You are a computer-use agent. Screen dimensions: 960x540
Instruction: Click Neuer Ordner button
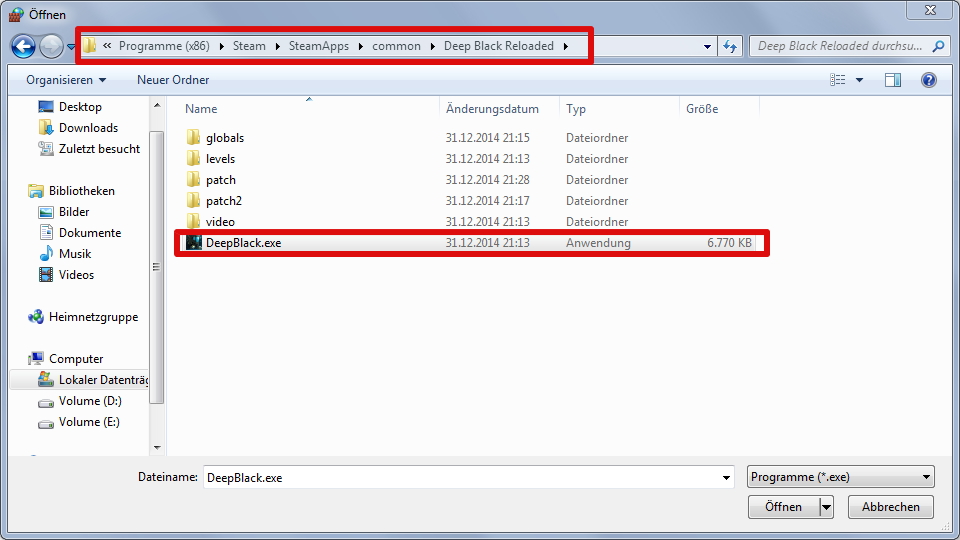(x=173, y=80)
